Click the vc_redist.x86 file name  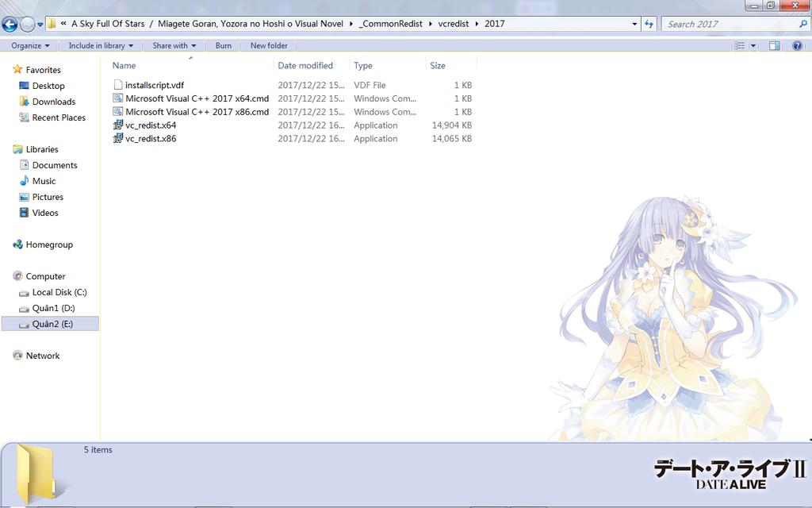(x=151, y=139)
